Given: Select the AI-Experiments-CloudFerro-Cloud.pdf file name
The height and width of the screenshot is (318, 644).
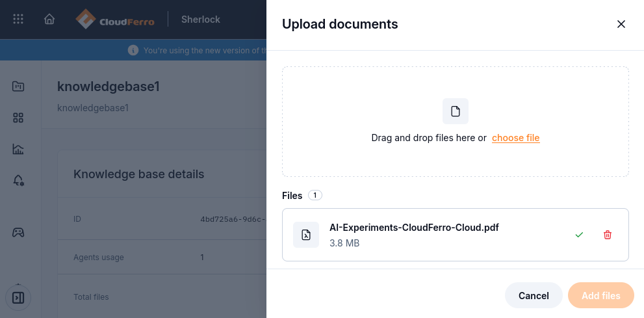Looking at the screenshot, I should (414, 227).
